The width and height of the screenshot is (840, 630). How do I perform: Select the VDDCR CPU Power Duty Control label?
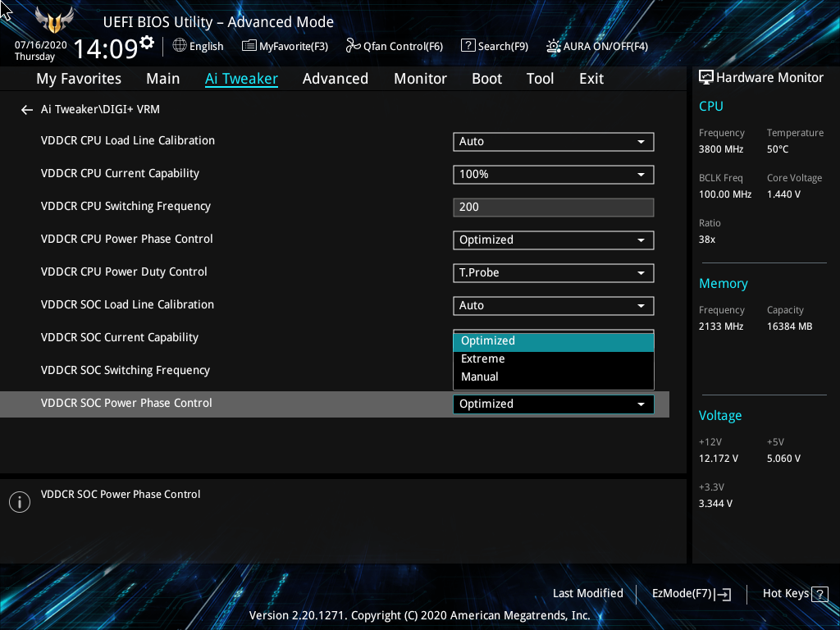pos(124,272)
